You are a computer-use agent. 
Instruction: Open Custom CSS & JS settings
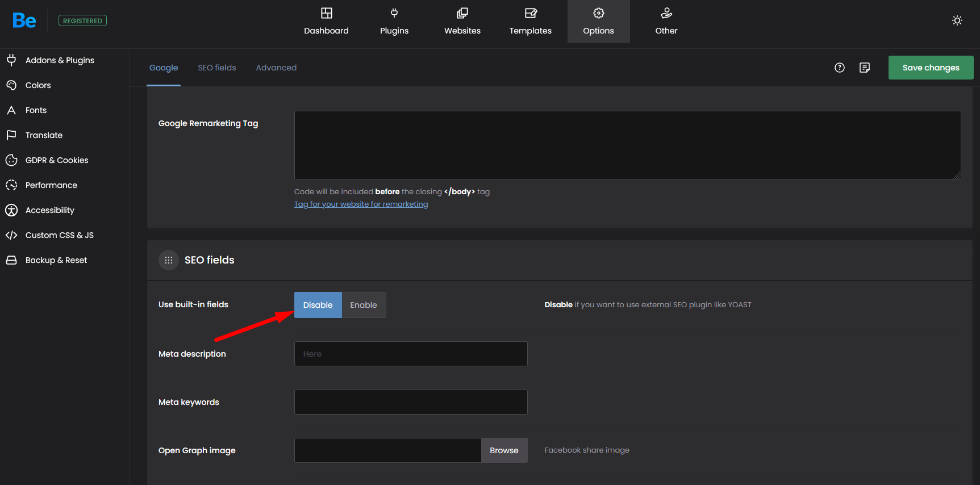(x=60, y=235)
